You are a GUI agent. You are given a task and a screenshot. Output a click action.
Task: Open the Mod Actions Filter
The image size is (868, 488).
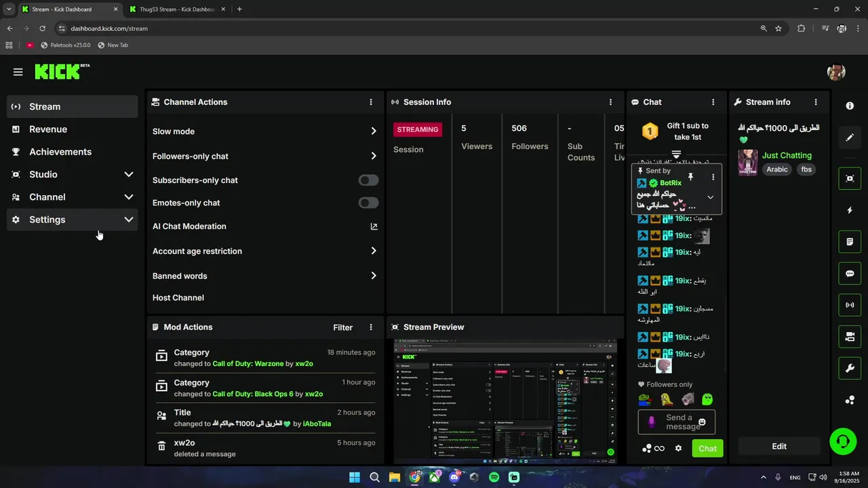[x=342, y=327]
